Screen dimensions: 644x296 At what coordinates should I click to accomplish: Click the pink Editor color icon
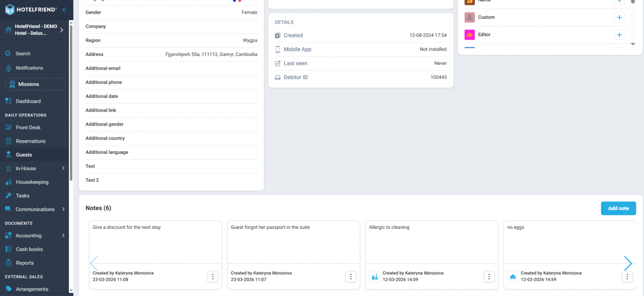470,35
